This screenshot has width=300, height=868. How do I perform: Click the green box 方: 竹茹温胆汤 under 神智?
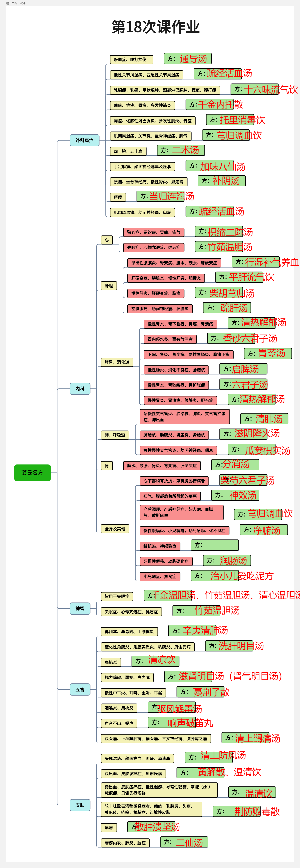(196, 611)
